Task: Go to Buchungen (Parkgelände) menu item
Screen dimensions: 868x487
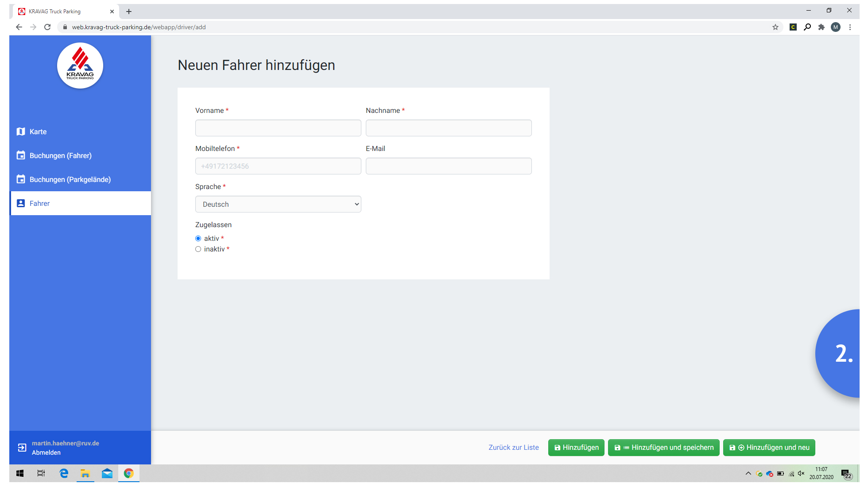Action: pos(70,179)
